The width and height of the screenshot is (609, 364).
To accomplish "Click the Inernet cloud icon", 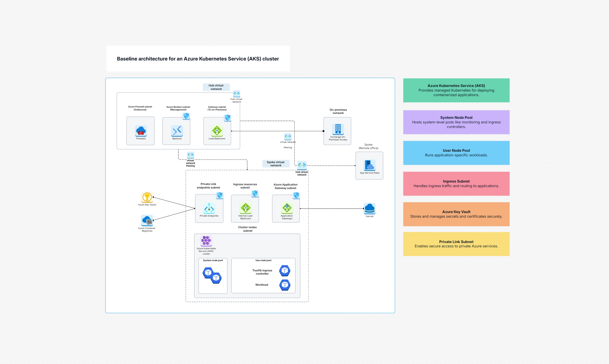I will click(369, 208).
